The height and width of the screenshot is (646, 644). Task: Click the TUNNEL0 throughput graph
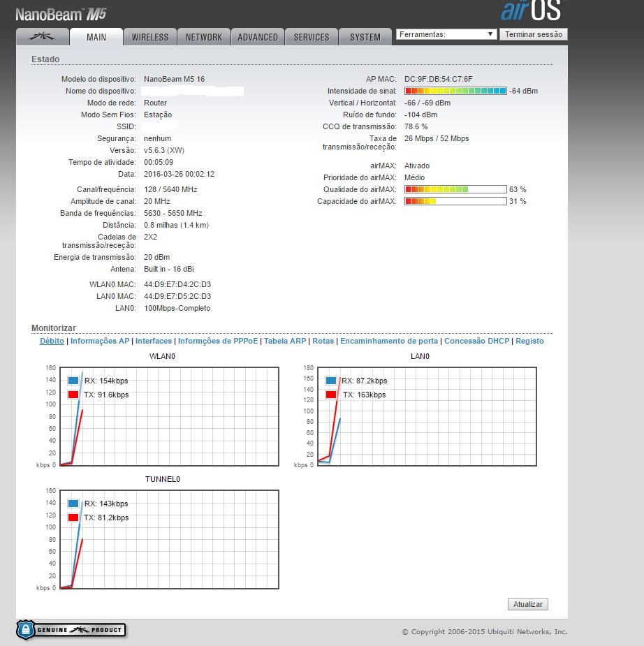[169, 539]
